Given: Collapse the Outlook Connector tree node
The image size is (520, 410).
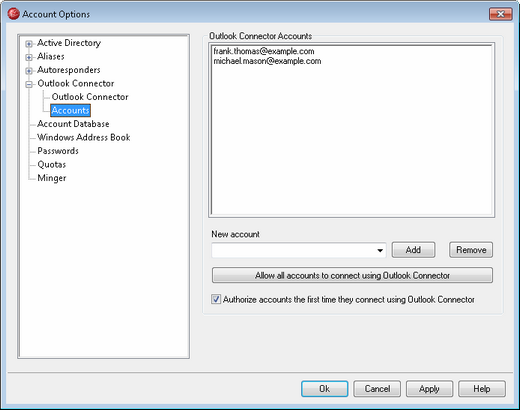Looking at the screenshot, I should (29, 84).
